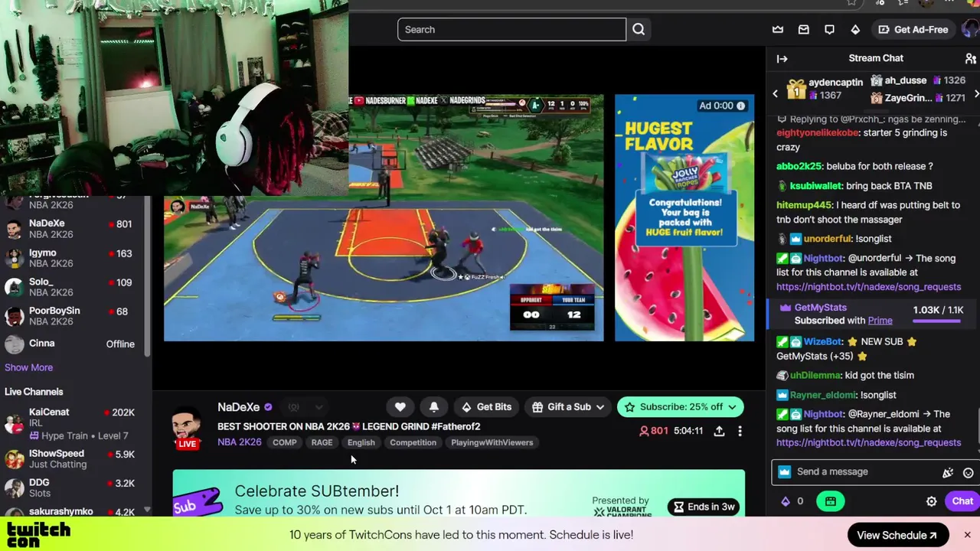Open IShowSpeed live channel
980x551 pixels.
pos(73,459)
